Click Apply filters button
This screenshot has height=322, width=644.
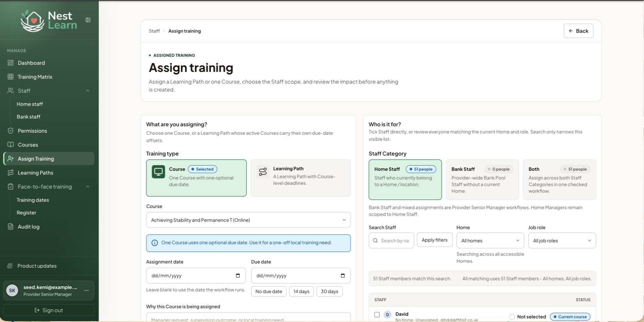[x=435, y=240]
